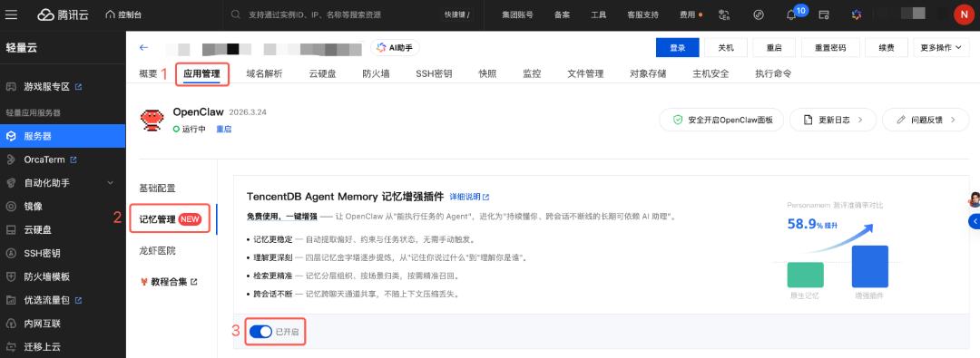Open OrcaTerm in the sidebar
The height and width of the screenshot is (358, 980).
(44, 160)
